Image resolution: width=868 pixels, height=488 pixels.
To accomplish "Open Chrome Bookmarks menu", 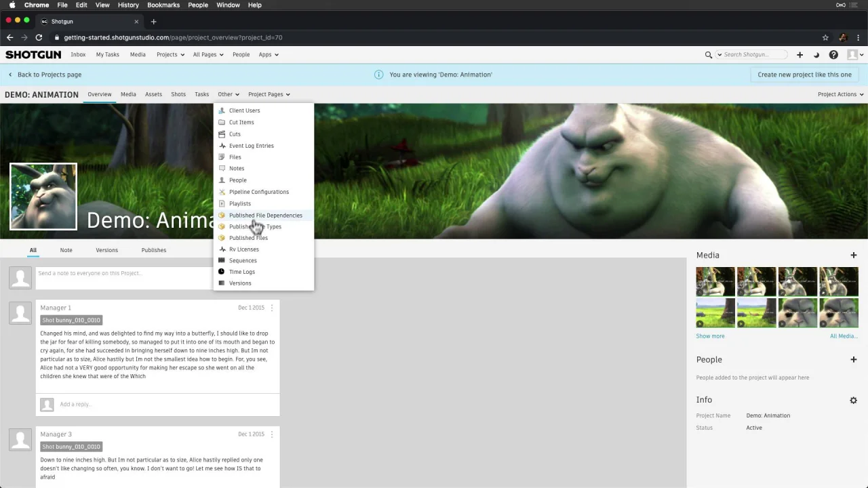I will [x=163, y=5].
